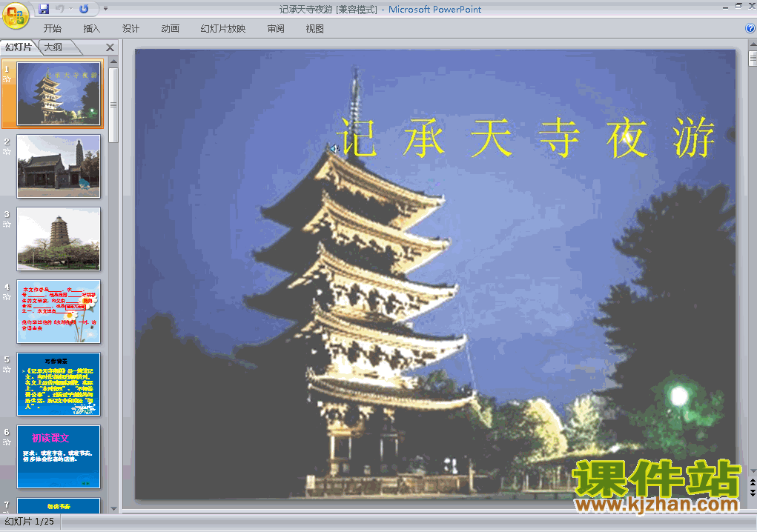Select slide 6 thumbnail 初读课文
The image size is (757, 532).
coord(59,456)
